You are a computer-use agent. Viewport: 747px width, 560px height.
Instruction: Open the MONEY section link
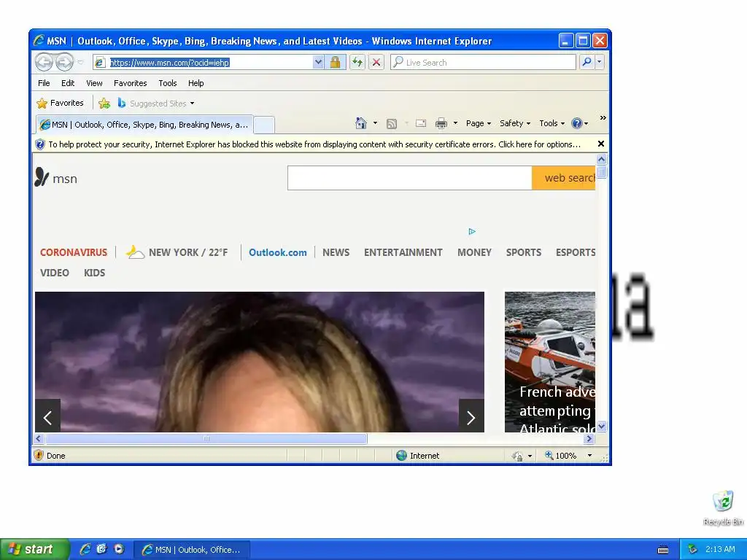474,252
